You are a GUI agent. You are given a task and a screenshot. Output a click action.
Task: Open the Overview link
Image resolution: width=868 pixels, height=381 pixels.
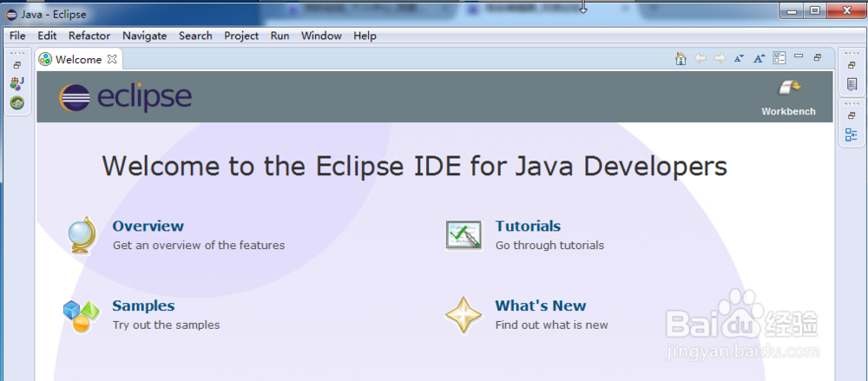[x=148, y=226]
